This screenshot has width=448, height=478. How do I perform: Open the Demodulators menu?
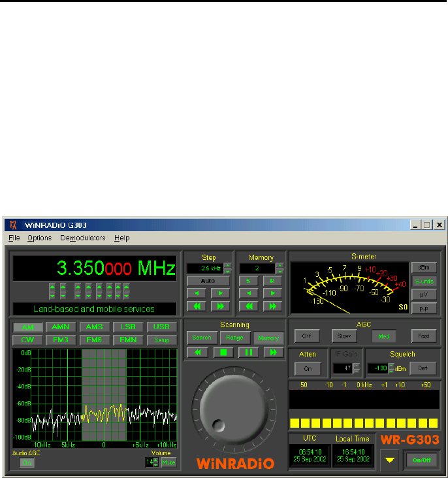(x=83, y=238)
